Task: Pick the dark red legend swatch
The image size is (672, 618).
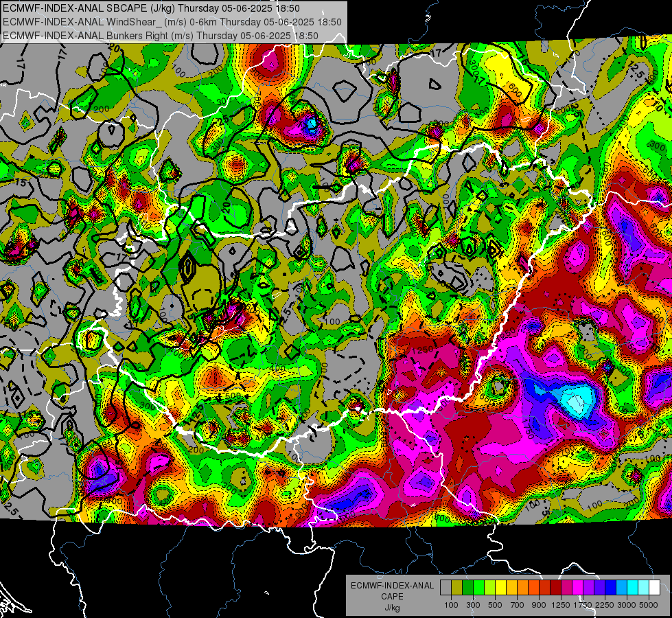Action: pos(555,587)
